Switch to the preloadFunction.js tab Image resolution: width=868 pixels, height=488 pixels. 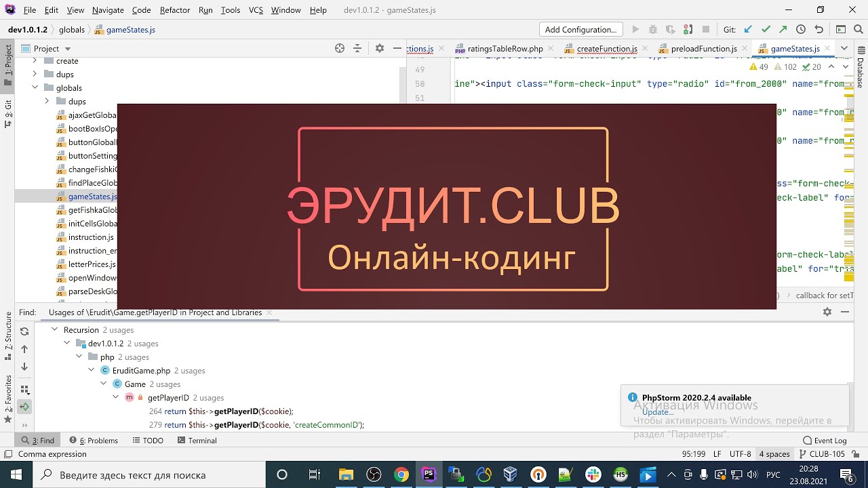703,49
